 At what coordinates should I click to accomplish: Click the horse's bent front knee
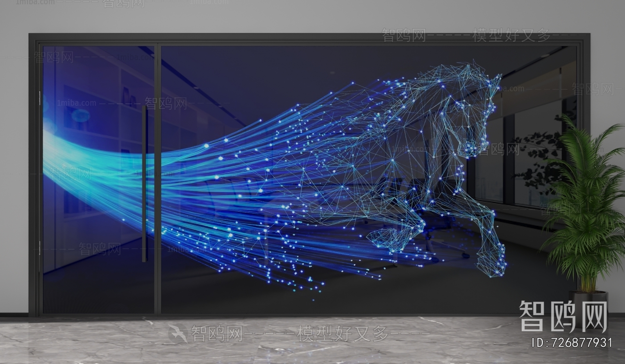(420, 226)
